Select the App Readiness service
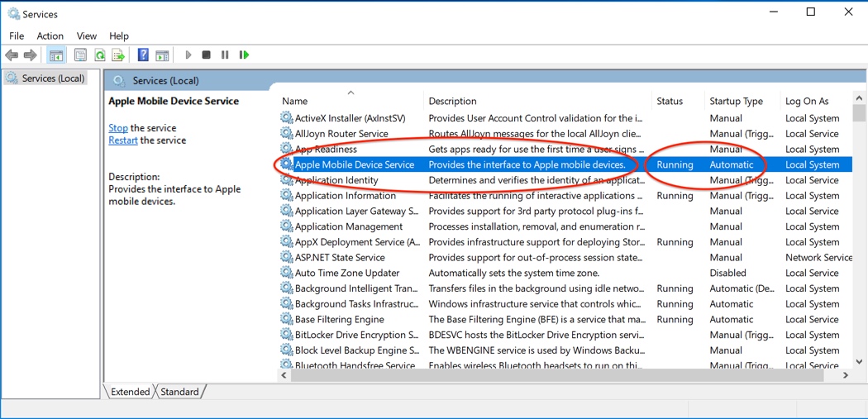 (565, 149)
